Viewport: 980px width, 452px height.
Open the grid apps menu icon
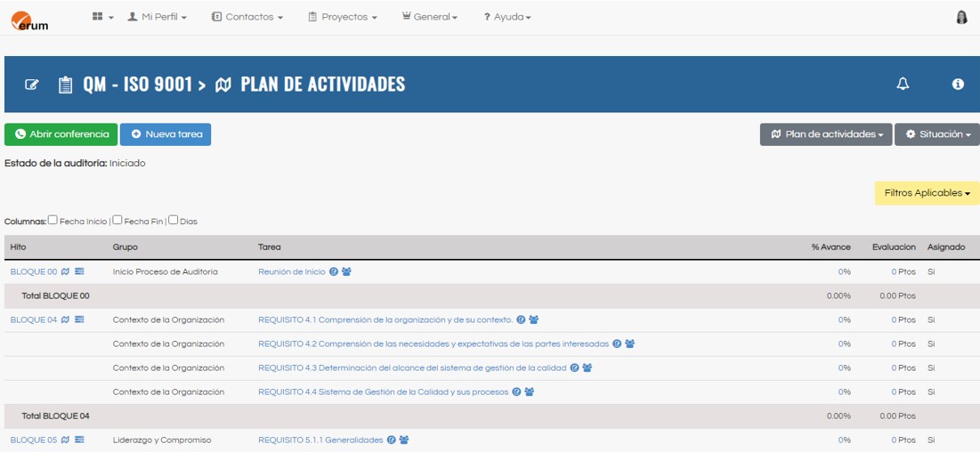pos(102,17)
